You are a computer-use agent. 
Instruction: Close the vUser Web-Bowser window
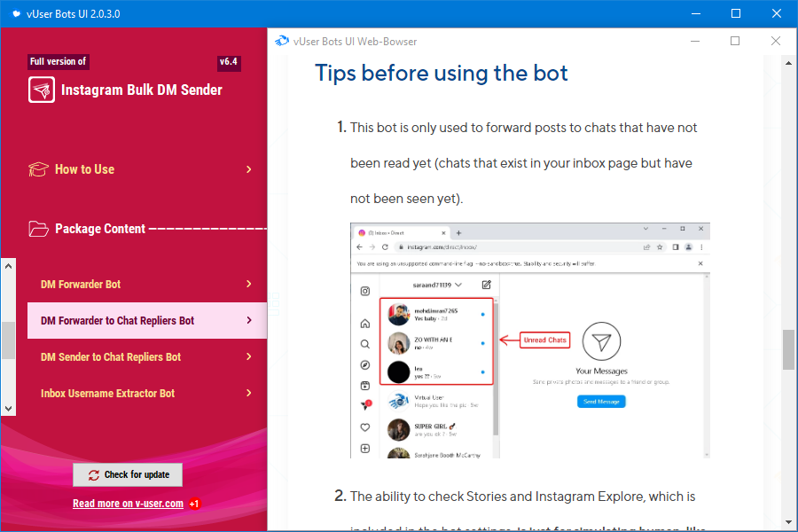pos(776,42)
